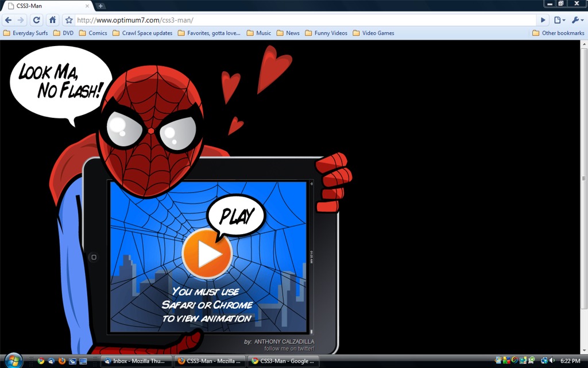The image size is (588, 368).
Task: Click the Show Desktop Quick Launch icon
Action: click(x=83, y=361)
